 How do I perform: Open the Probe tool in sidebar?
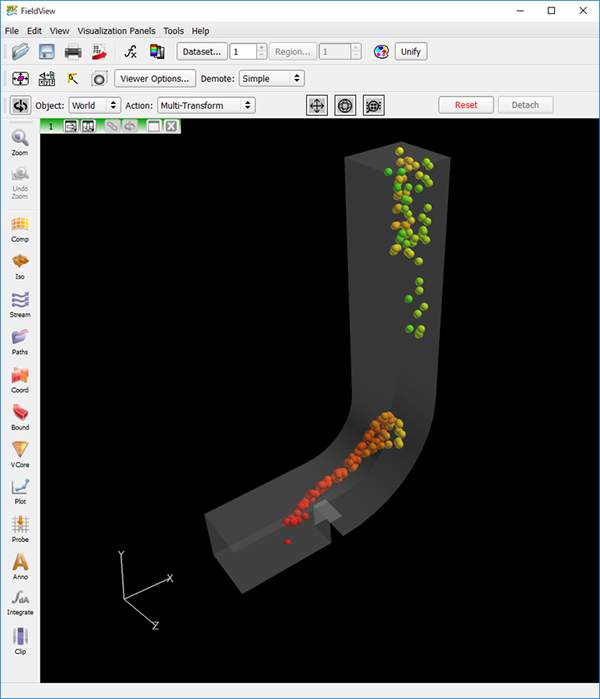click(x=20, y=526)
